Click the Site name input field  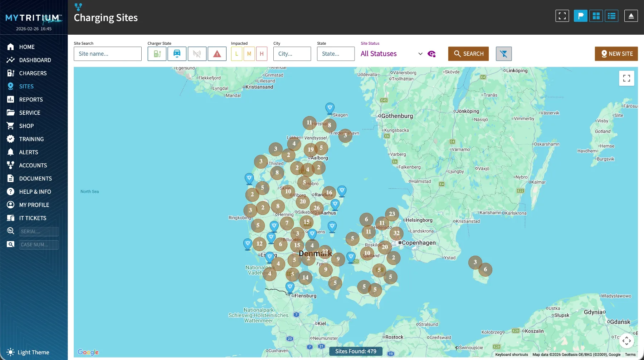tap(108, 54)
